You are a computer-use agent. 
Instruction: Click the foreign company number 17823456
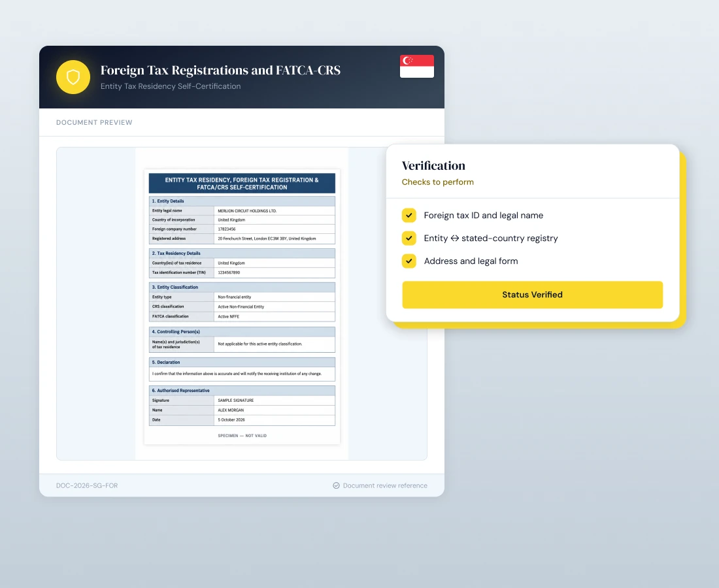click(227, 229)
